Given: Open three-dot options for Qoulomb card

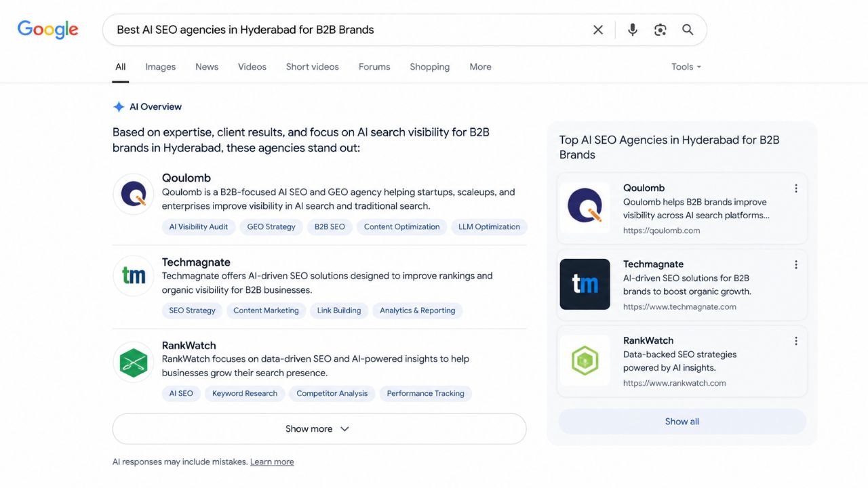Looking at the screenshot, I should click(x=796, y=188).
